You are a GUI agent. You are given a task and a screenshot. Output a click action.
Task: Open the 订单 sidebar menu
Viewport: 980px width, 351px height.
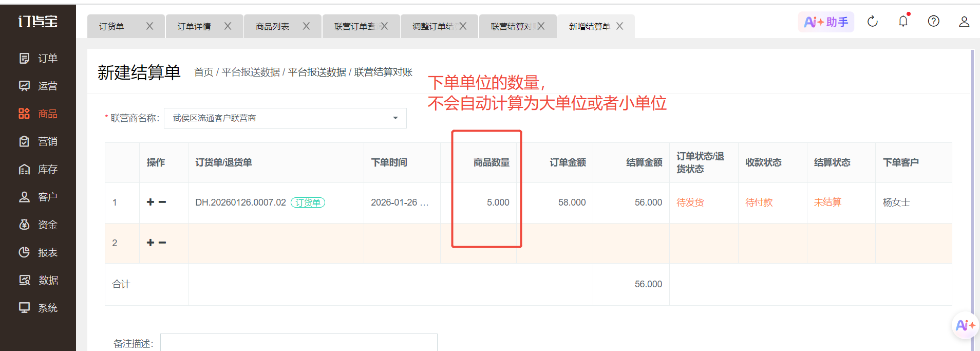[38, 58]
